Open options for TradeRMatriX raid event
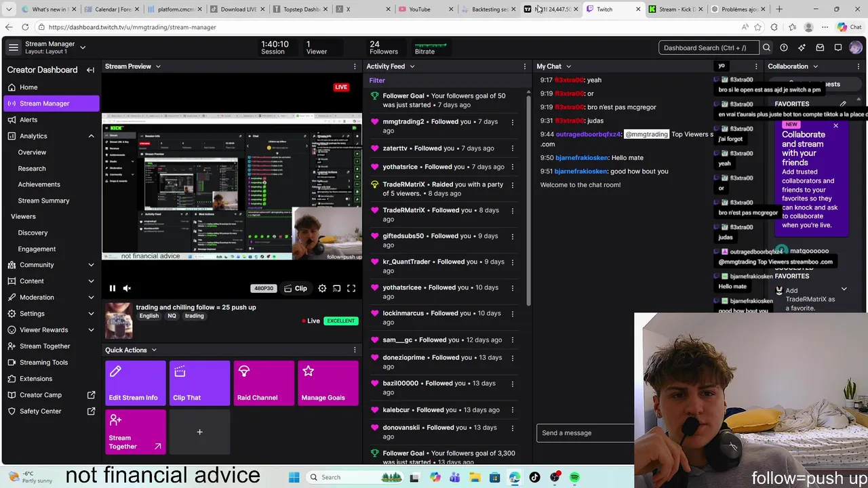This screenshot has height=488, width=868. click(512, 184)
